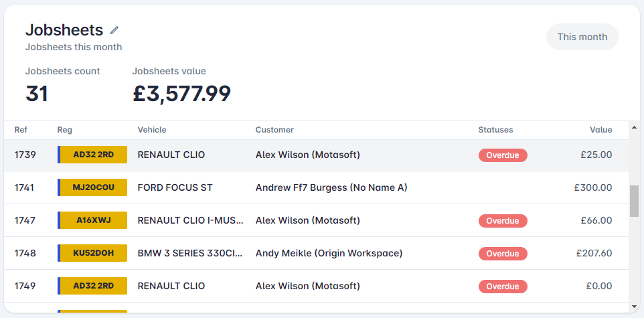Open the This month period selector

(582, 37)
